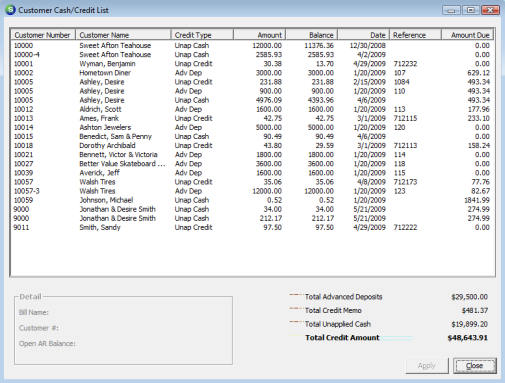This screenshot has width=505, height=383.
Task: Select Walsh Tires row for customer 10057-3
Action: (x=252, y=191)
